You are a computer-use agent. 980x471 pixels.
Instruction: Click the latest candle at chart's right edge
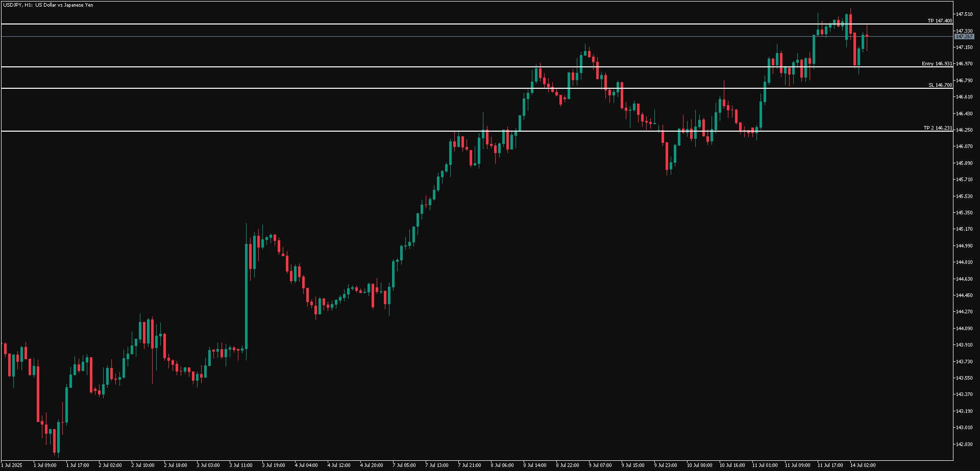(x=867, y=36)
